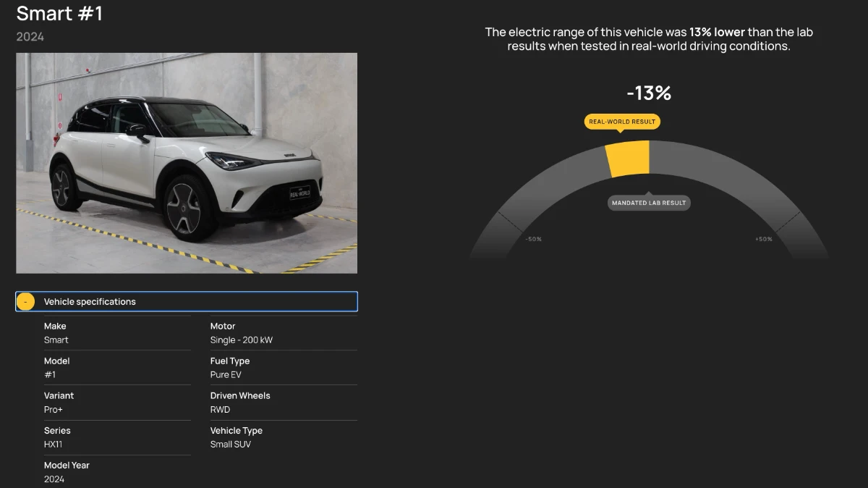
Task: Click the Make value Smart
Action: coord(56,340)
